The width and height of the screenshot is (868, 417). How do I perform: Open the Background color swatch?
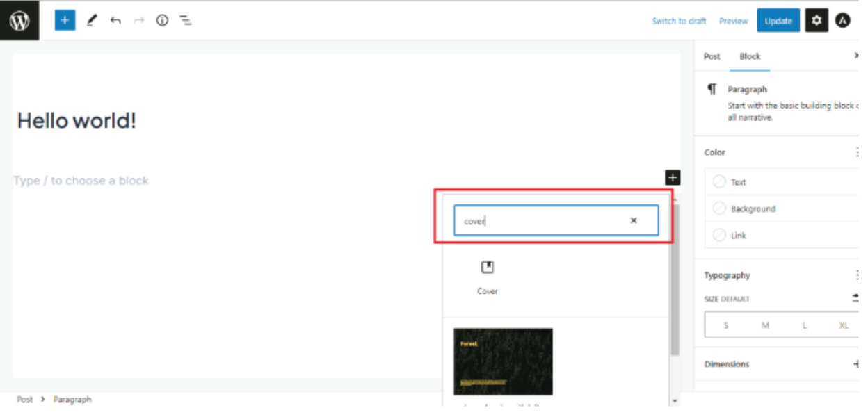click(x=720, y=208)
